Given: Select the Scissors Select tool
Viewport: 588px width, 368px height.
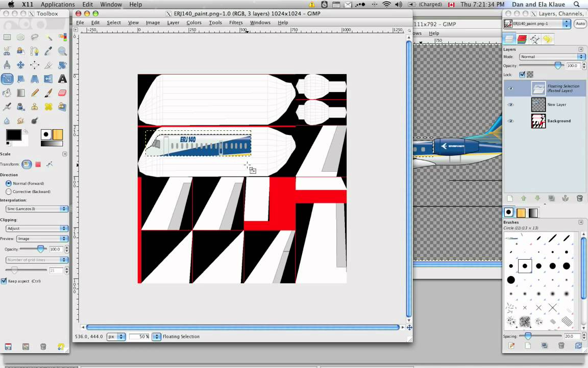Looking at the screenshot, I should click(x=7, y=51).
